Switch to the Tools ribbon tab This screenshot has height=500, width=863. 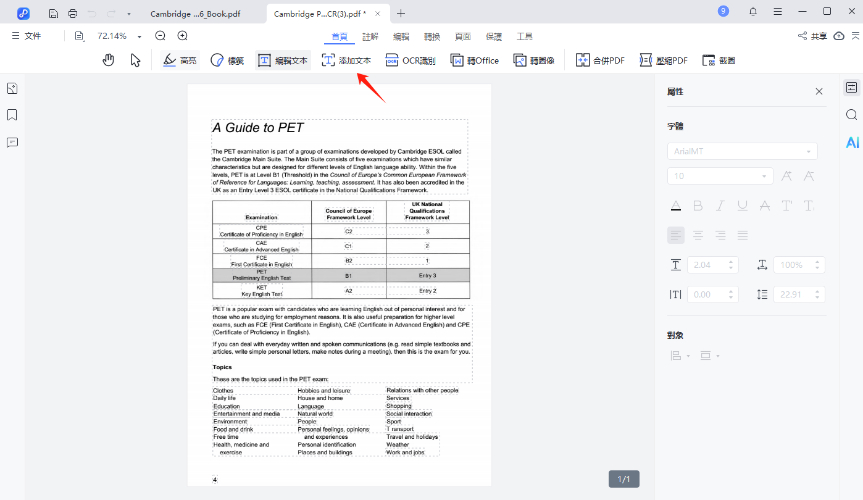[x=525, y=36]
